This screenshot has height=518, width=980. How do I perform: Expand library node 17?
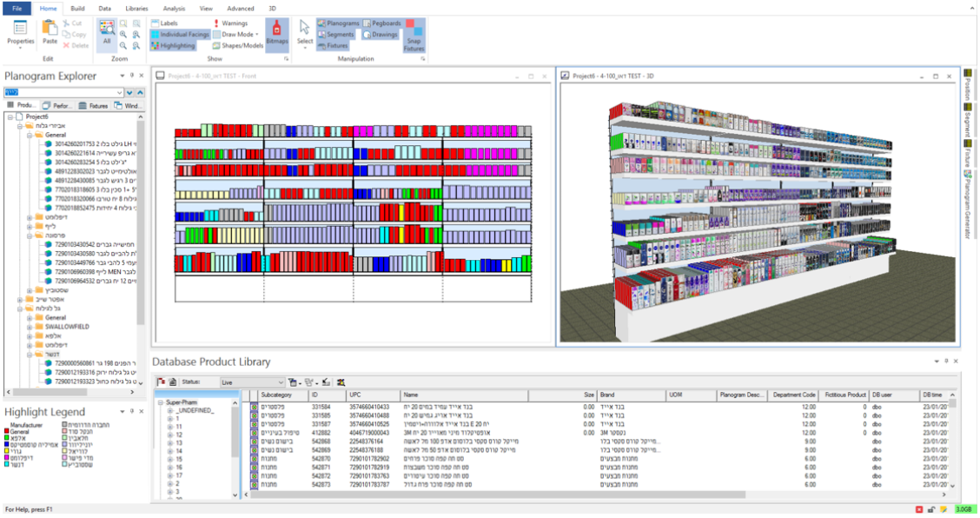[170, 475]
